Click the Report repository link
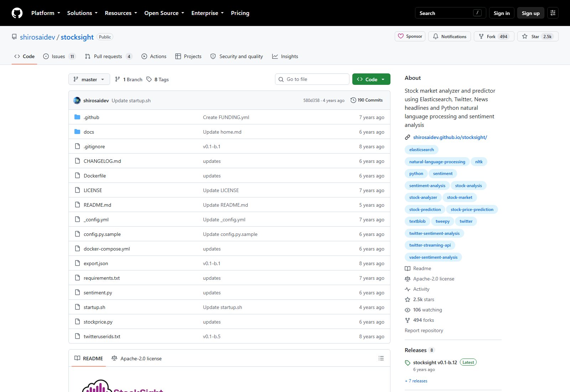The image size is (570, 392). 424,331
